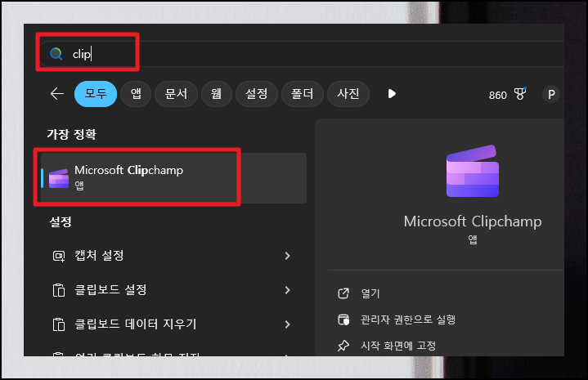Click large Clipchamp icon in preview pane

[473, 171]
